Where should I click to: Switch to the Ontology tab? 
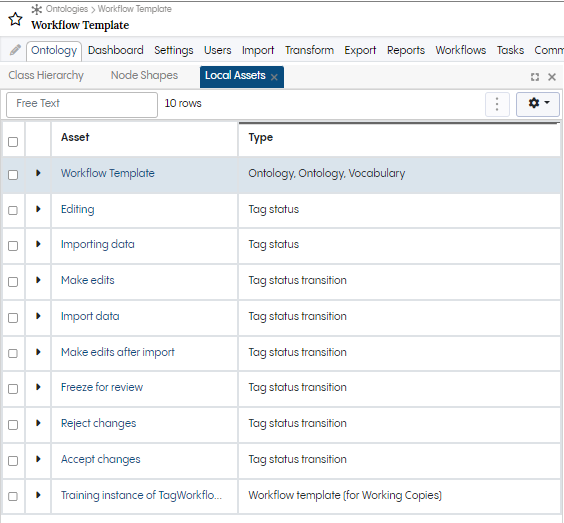click(54, 51)
